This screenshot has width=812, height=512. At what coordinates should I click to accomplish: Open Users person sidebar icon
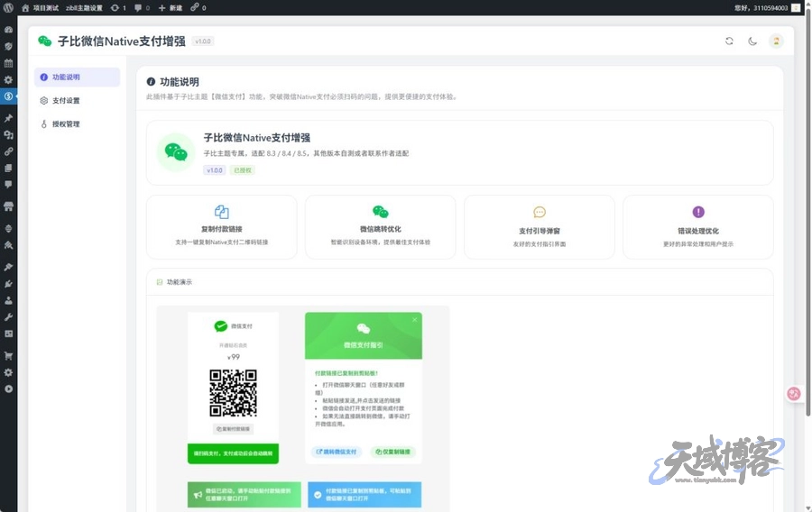coord(8,300)
